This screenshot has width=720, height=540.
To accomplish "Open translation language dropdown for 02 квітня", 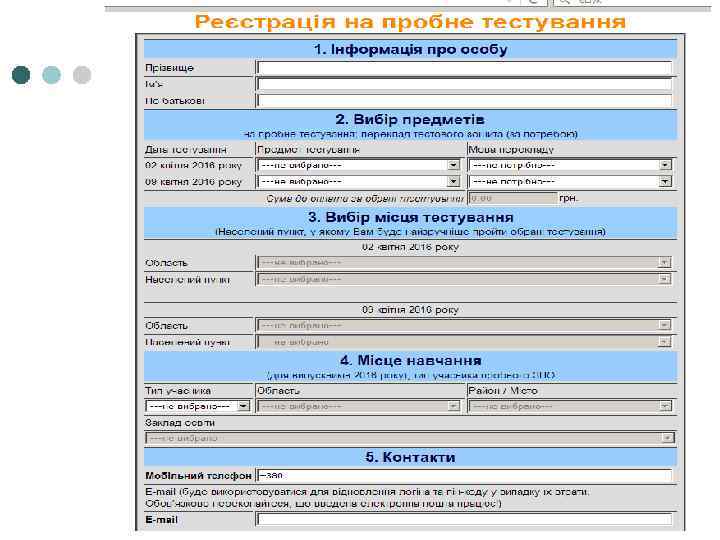I will (x=570, y=165).
